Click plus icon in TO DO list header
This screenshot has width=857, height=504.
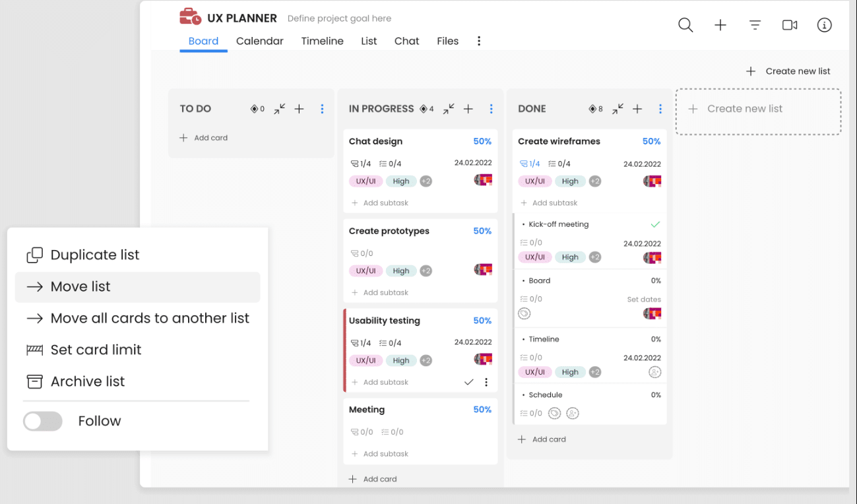click(x=299, y=109)
